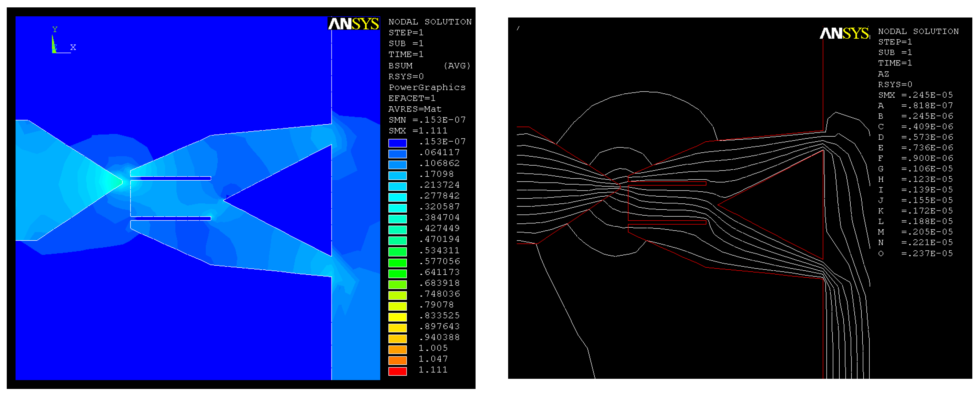The width and height of the screenshot is (980, 396).
Task: Click the SMX =1.111 value
Action: point(417,131)
